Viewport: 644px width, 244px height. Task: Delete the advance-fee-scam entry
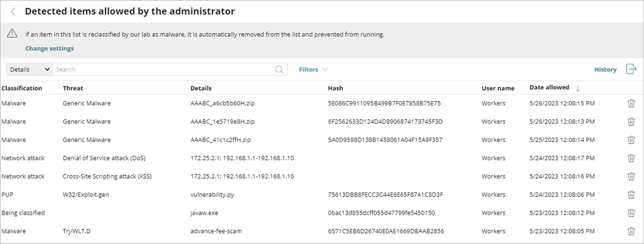[631, 231]
